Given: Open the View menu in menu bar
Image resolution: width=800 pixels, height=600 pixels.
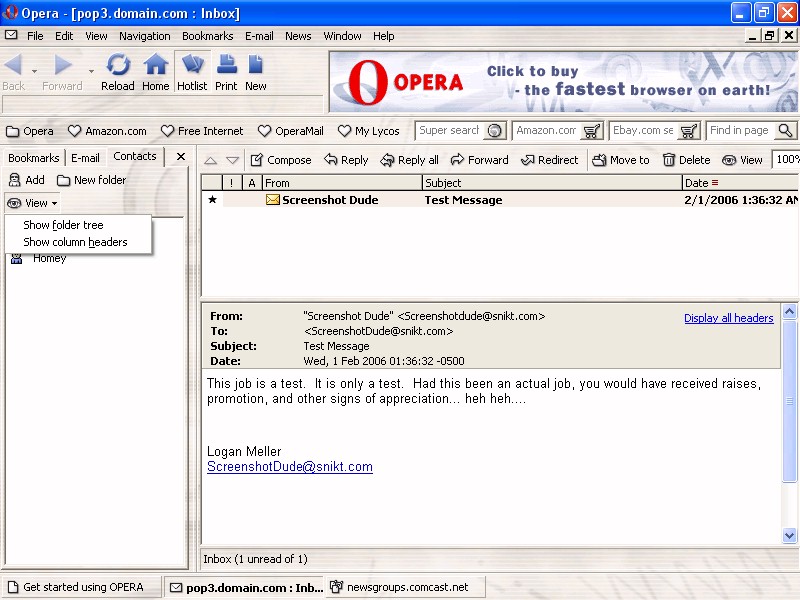Looking at the screenshot, I should tap(96, 36).
